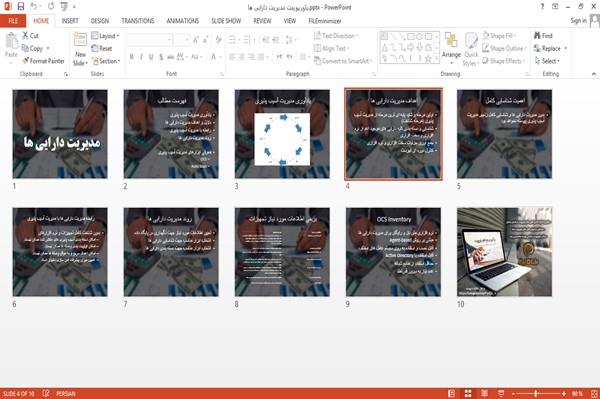This screenshot has width=600, height=399.
Task: Open the Align Text dropdown
Action: (331, 48)
